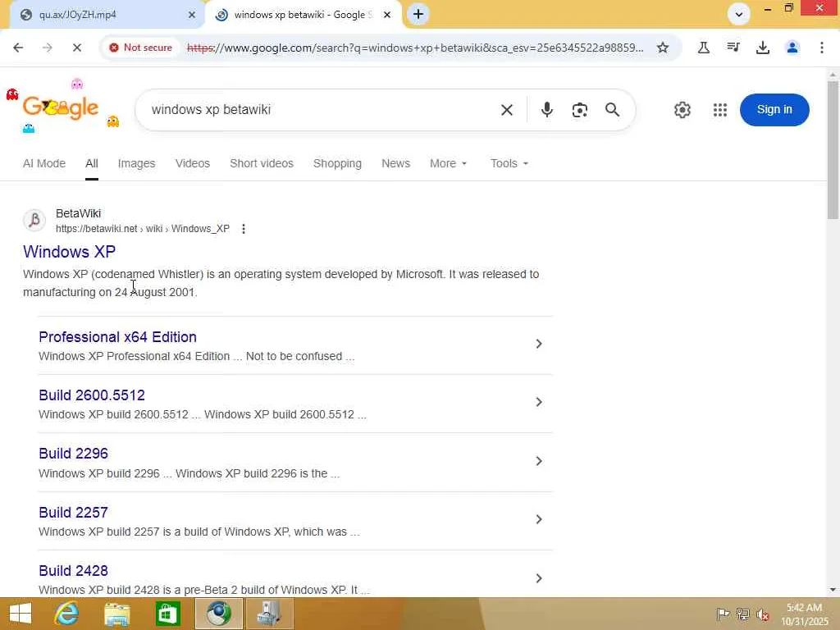840x630 pixels.
Task: Expand chevron for Professional x64 Edition
Action: (539, 344)
